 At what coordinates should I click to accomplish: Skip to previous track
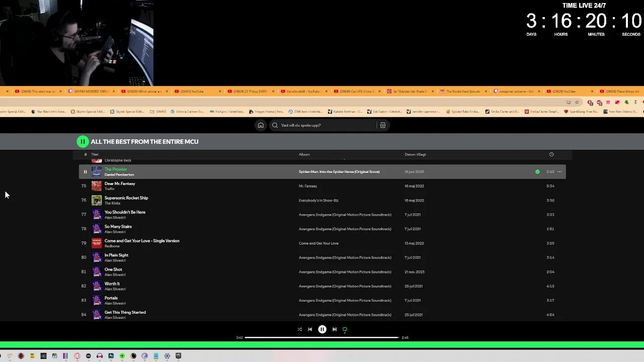(310, 329)
